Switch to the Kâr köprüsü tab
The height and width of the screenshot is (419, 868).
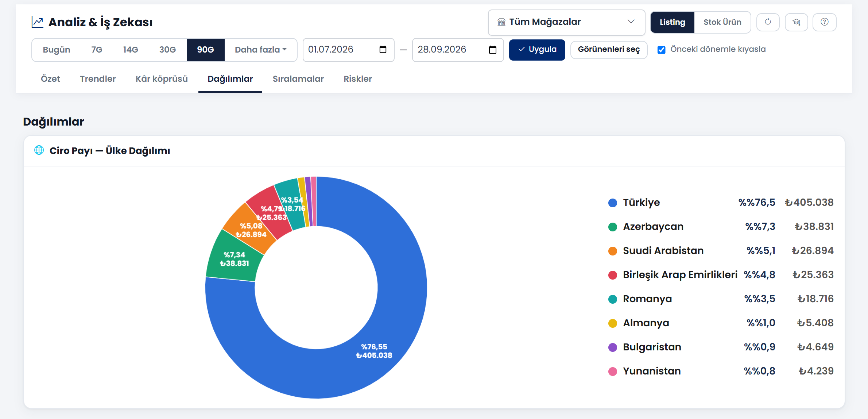[162, 79]
